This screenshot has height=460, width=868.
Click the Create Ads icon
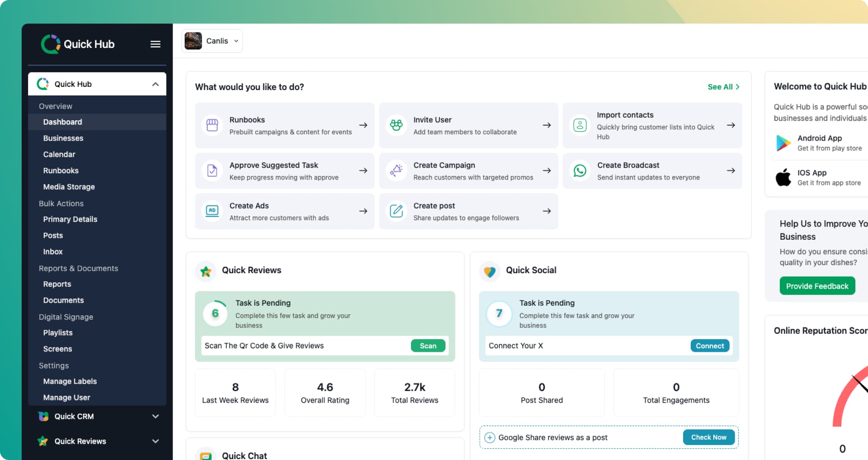point(212,211)
